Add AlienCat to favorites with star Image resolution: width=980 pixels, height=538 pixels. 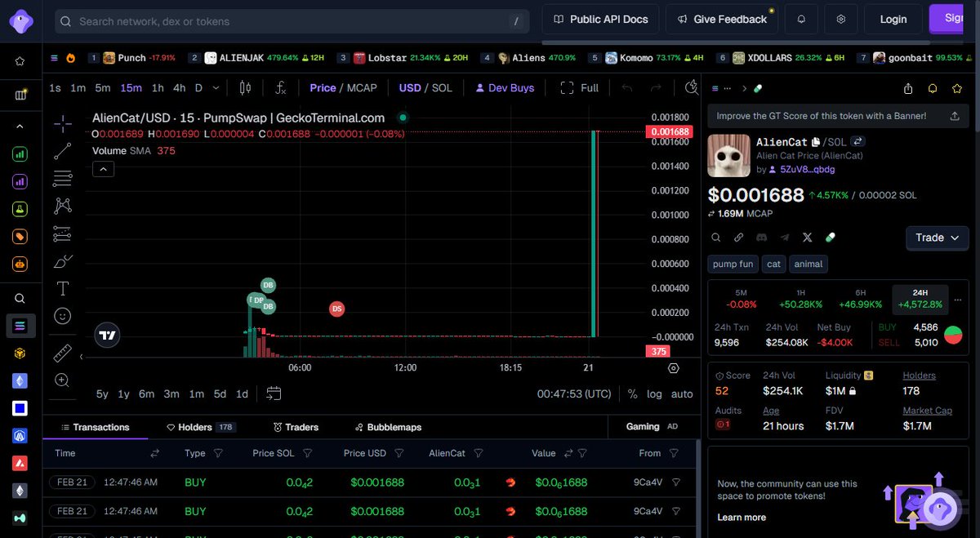957,88
